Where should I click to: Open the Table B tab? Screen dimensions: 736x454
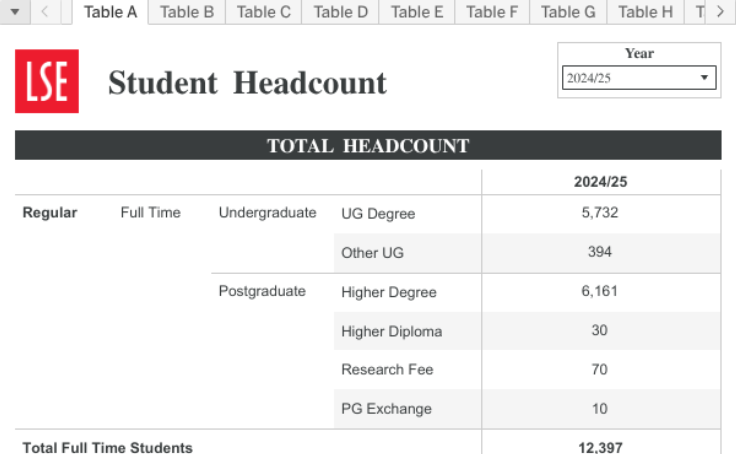[187, 12]
